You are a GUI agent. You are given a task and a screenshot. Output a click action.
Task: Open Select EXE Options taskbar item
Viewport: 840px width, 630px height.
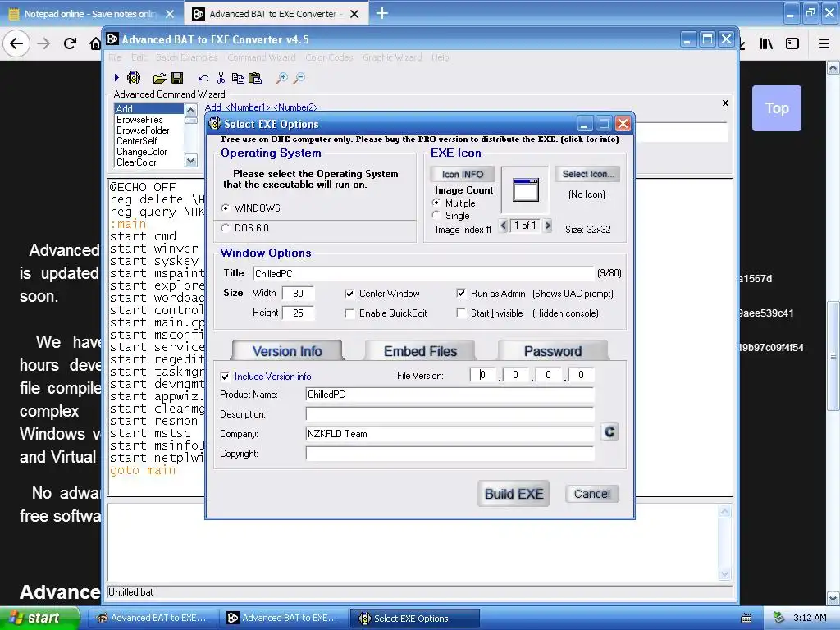415,619
